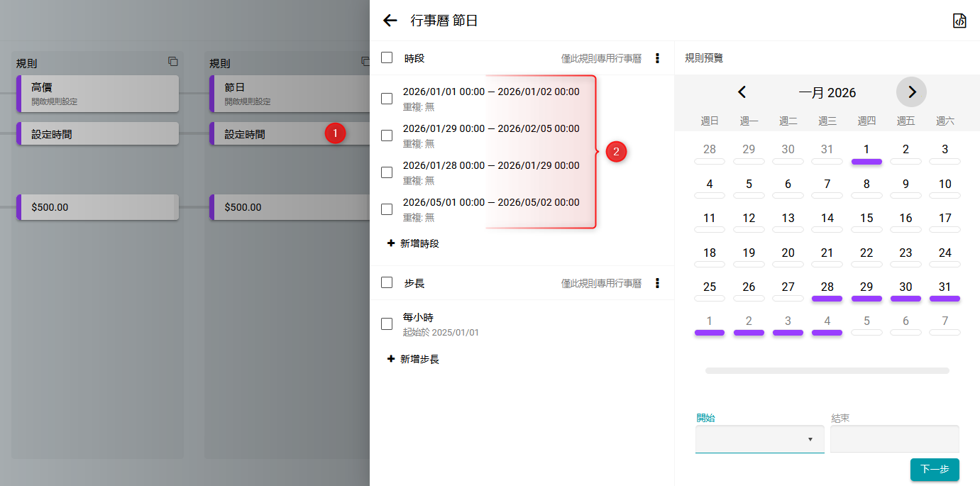This screenshot has width=980, height=486.
Task: Toggle the 步長 header checkbox
Action: [x=387, y=282]
